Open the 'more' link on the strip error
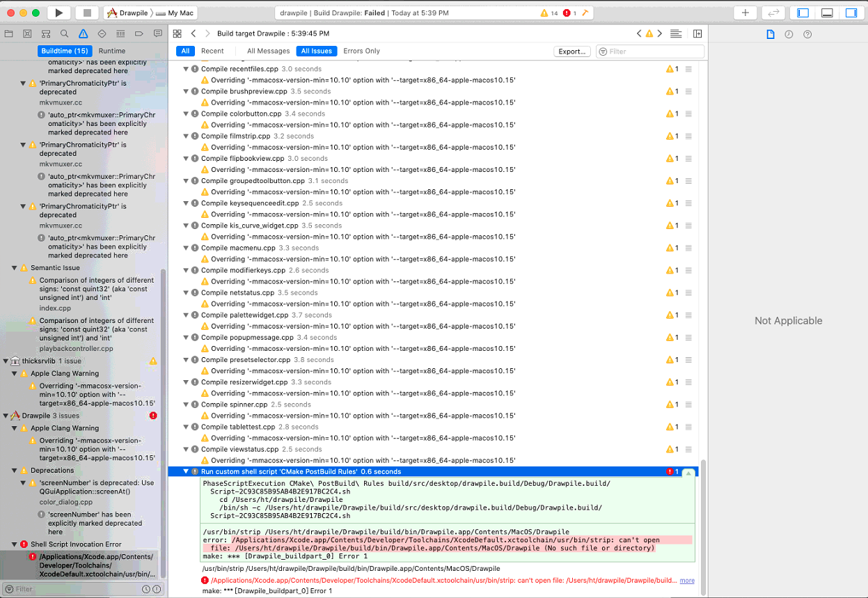Viewport: 868px width, 598px height. tap(686, 580)
